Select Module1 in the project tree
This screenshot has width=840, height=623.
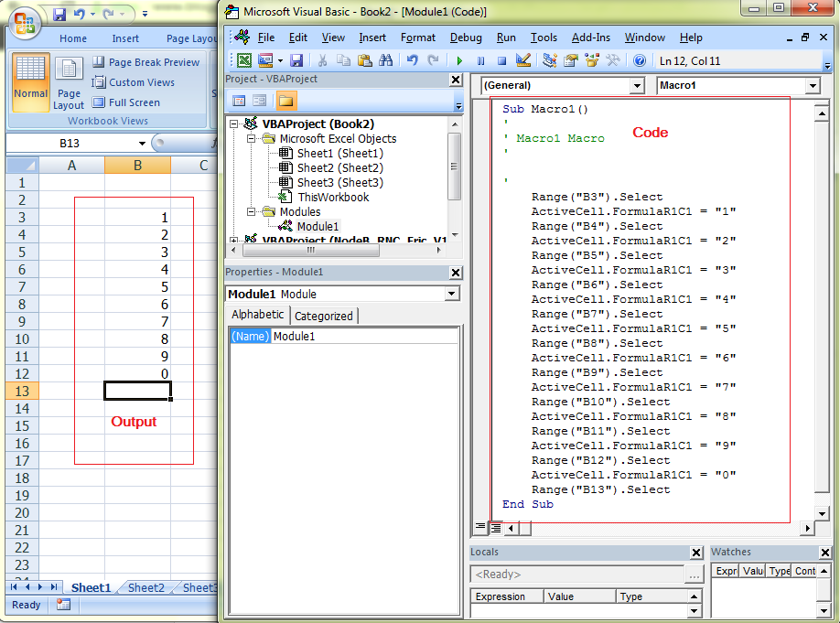click(317, 226)
